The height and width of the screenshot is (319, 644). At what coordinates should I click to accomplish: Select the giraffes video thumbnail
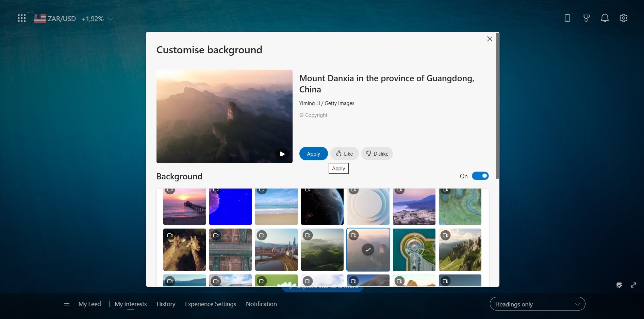[x=184, y=249]
